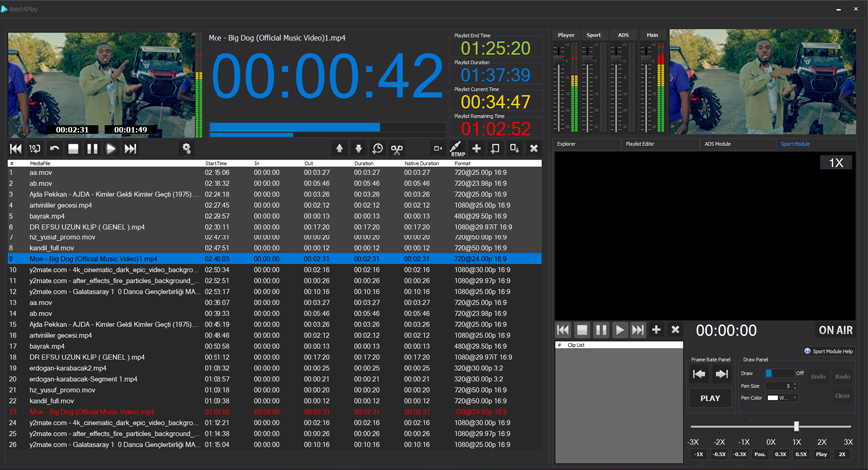Pause the main playlist playback
This screenshot has width=868, height=470.
(92, 149)
